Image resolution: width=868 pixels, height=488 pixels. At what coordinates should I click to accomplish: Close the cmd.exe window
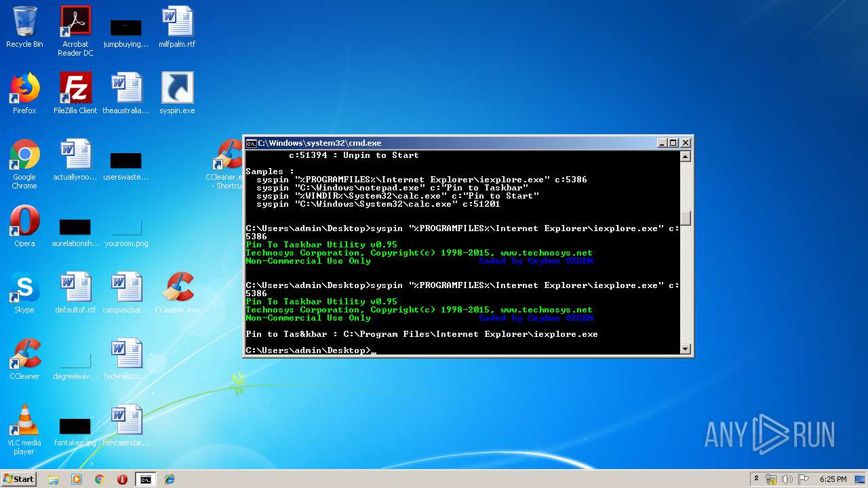point(686,143)
